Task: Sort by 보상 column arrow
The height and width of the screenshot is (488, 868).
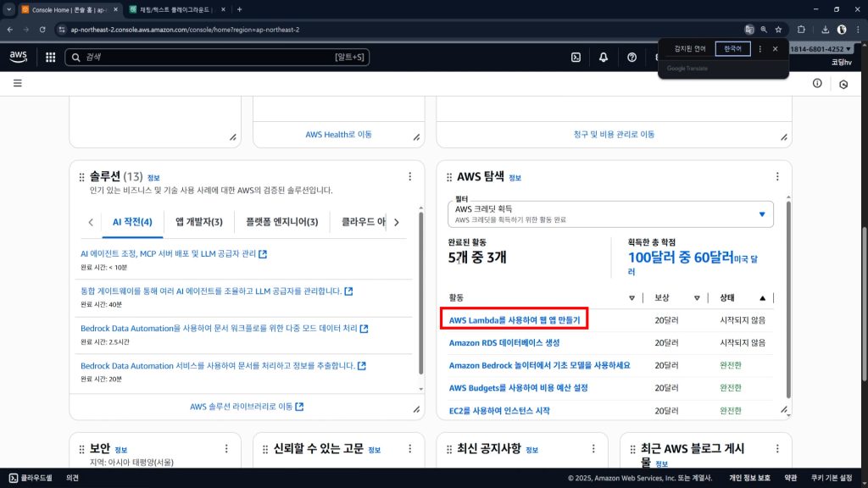Action: pos(697,297)
